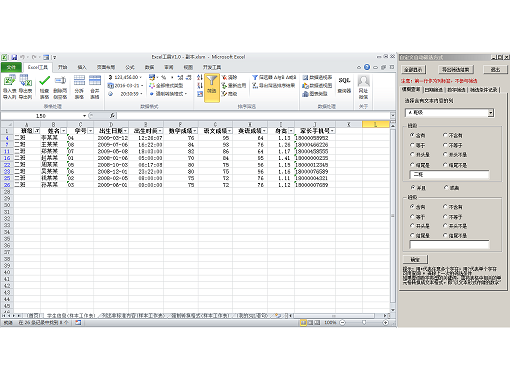Screen dimensions: 510x390
Task: Open the green File tab
Action: [11, 67]
